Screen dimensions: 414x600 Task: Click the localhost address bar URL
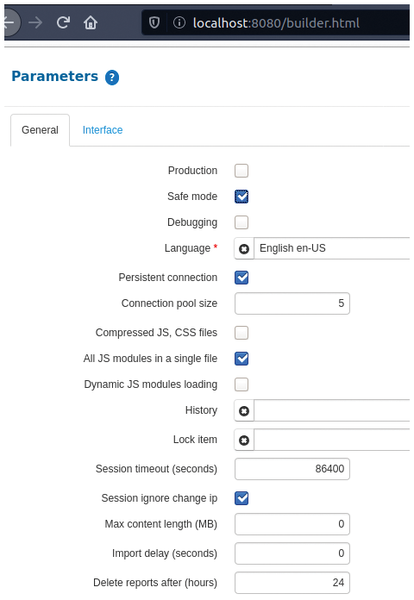coord(276,23)
